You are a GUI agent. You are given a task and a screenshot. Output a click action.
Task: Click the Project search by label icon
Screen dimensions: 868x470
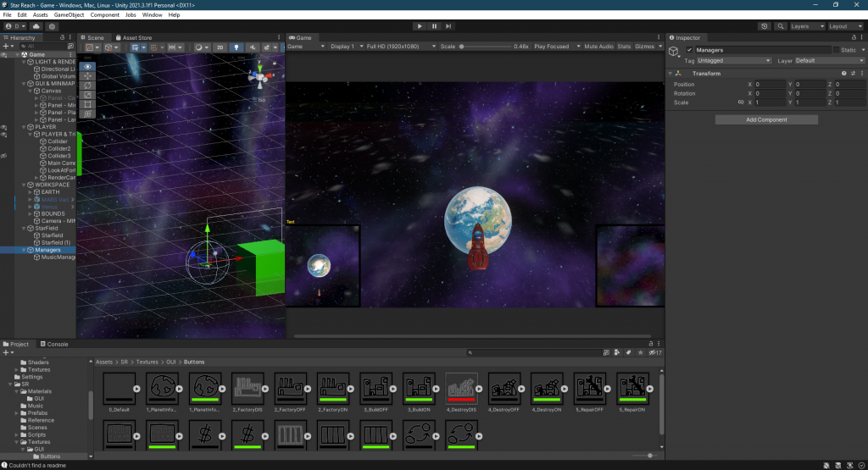coord(628,352)
